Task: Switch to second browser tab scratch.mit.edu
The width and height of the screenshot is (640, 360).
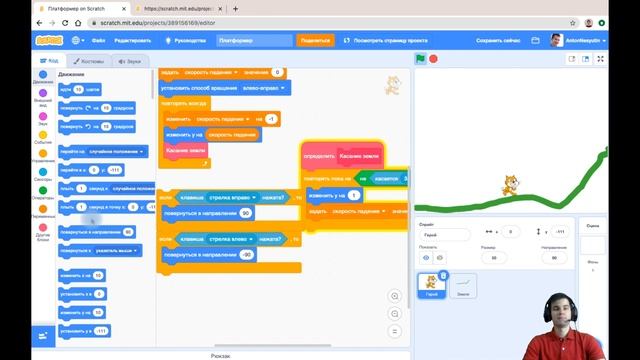Action: (179, 9)
